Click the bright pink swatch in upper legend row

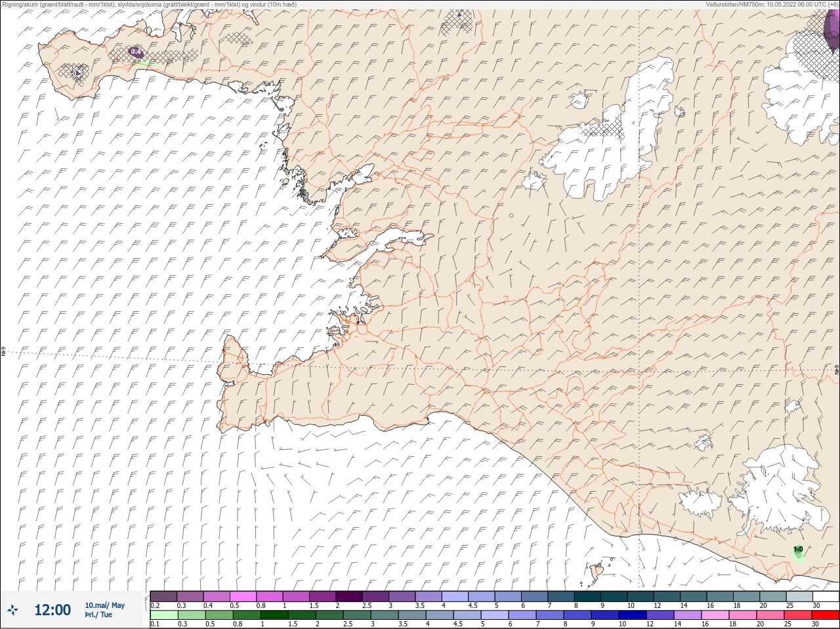pyautogui.click(x=243, y=596)
